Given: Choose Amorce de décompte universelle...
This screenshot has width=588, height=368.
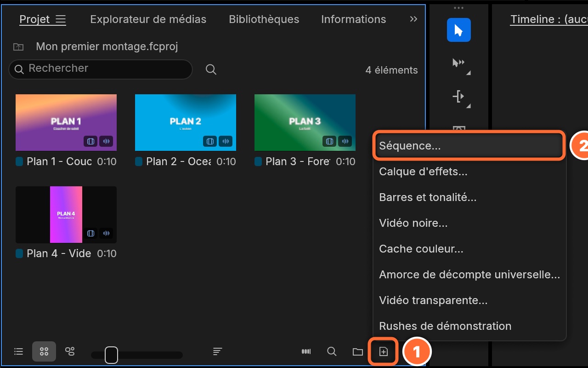Looking at the screenshot, I should [x=469, y=275].
